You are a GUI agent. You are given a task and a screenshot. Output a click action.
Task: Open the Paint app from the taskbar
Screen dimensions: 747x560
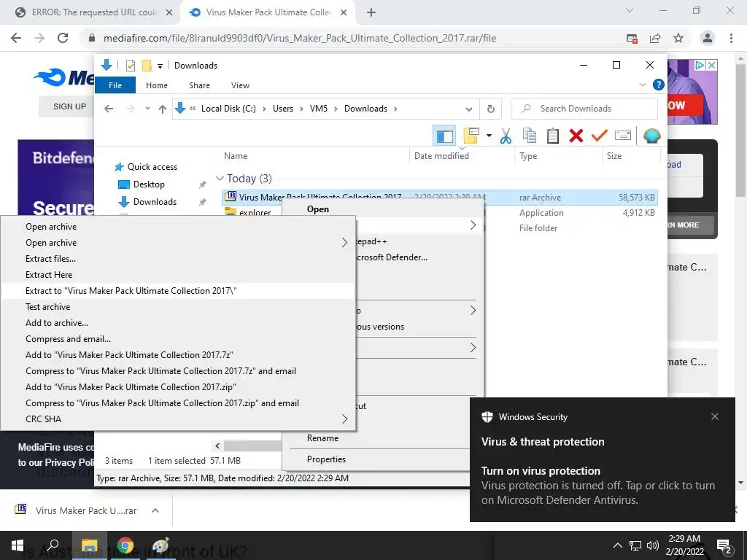(x=161, y=545)
